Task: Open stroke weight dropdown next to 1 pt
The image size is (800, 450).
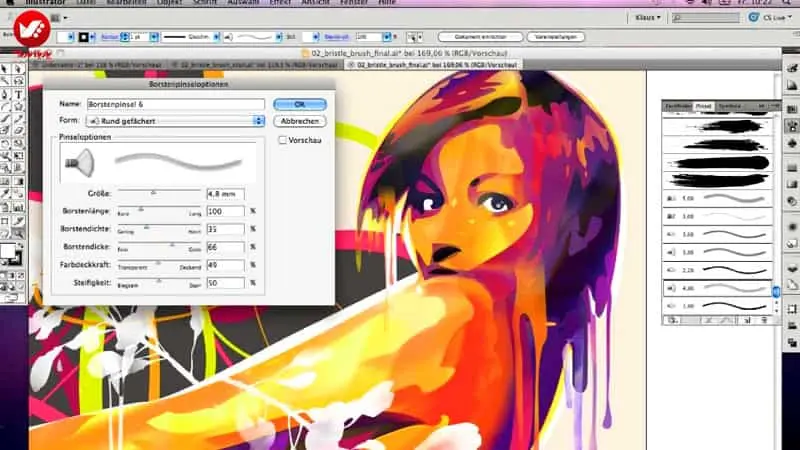Action: pos(154,37)
